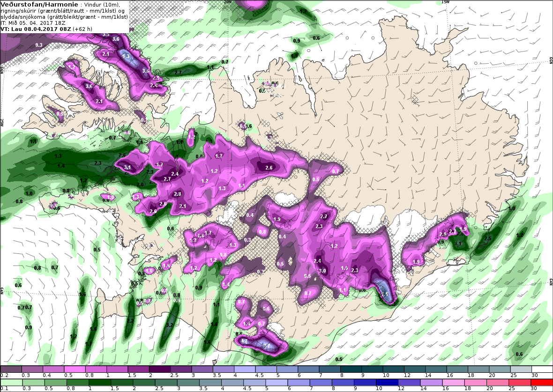Click the '25W' label on the left edge
Image resolution: width=553 pixels, height=392 pixels.
tap(2, 122)
